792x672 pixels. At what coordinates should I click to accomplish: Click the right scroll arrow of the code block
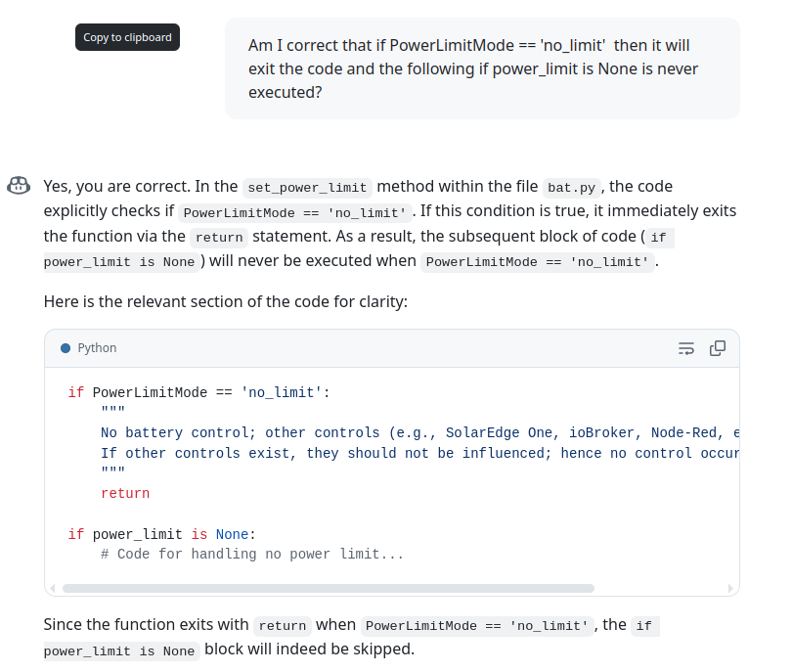pos(730,588)
